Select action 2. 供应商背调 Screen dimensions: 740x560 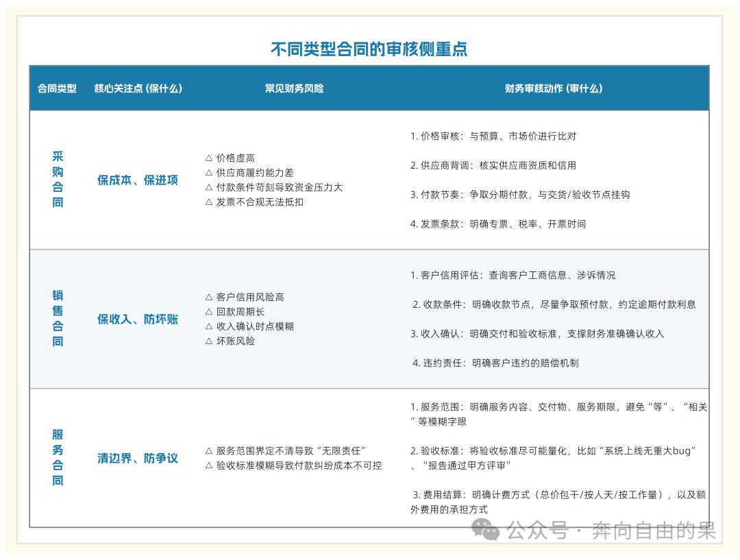click(493, 166)
